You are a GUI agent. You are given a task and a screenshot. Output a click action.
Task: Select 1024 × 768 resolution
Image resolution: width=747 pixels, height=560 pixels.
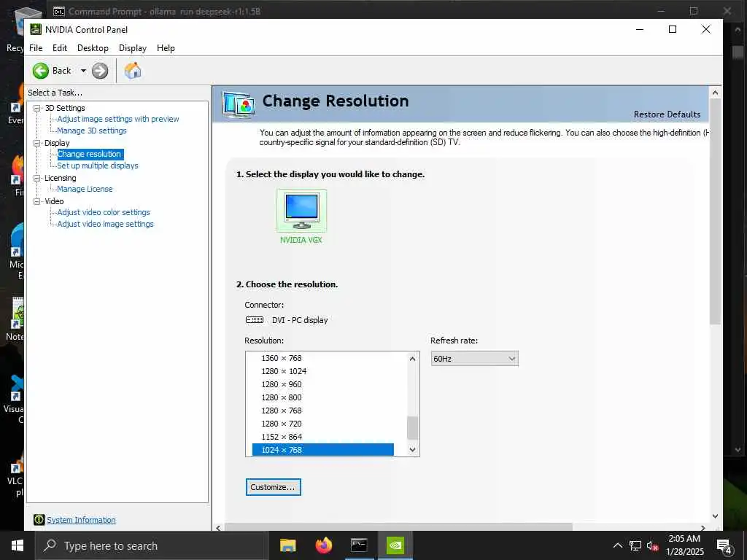tap(323, 450)
